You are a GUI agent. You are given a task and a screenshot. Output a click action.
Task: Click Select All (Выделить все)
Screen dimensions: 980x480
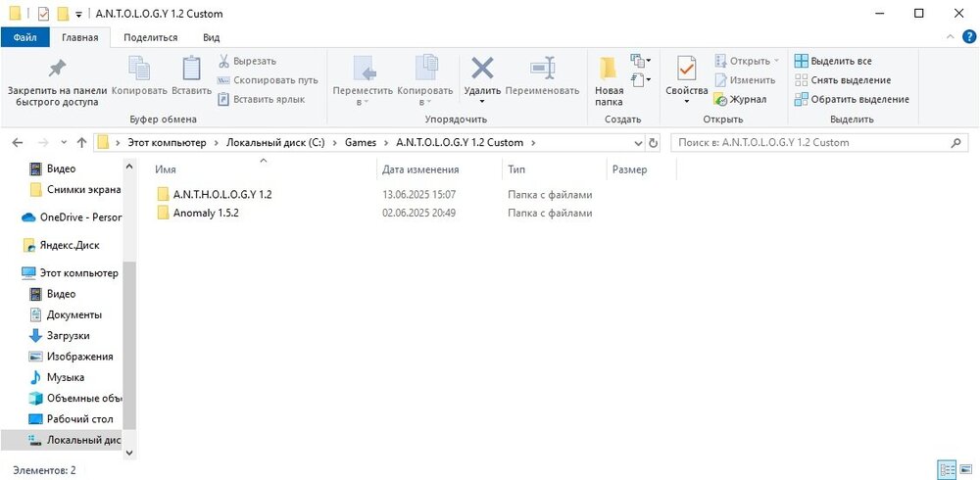(831, 61)
